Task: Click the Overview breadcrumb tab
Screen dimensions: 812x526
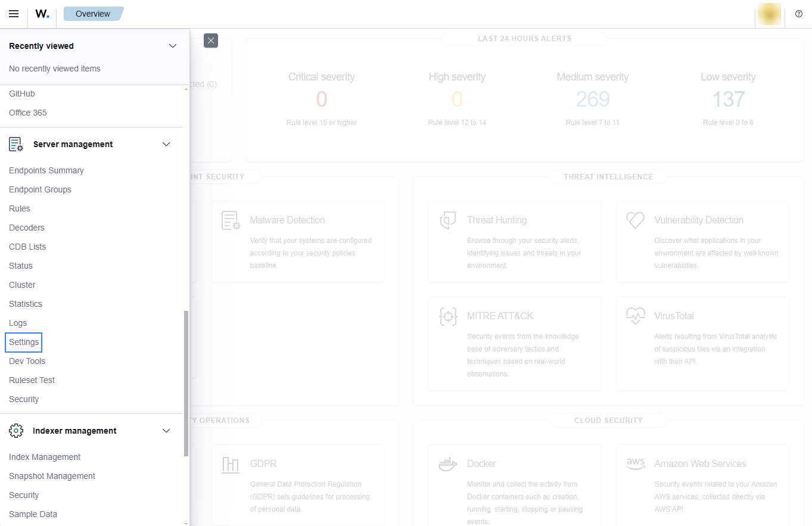Action: click(x=93, y=14)
